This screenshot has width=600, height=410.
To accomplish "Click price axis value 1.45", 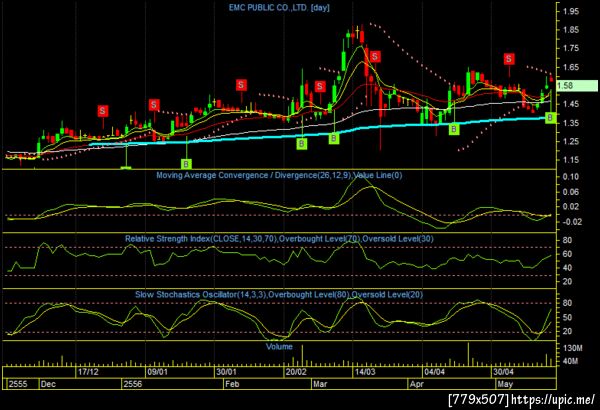I will (x=571, y=104).
